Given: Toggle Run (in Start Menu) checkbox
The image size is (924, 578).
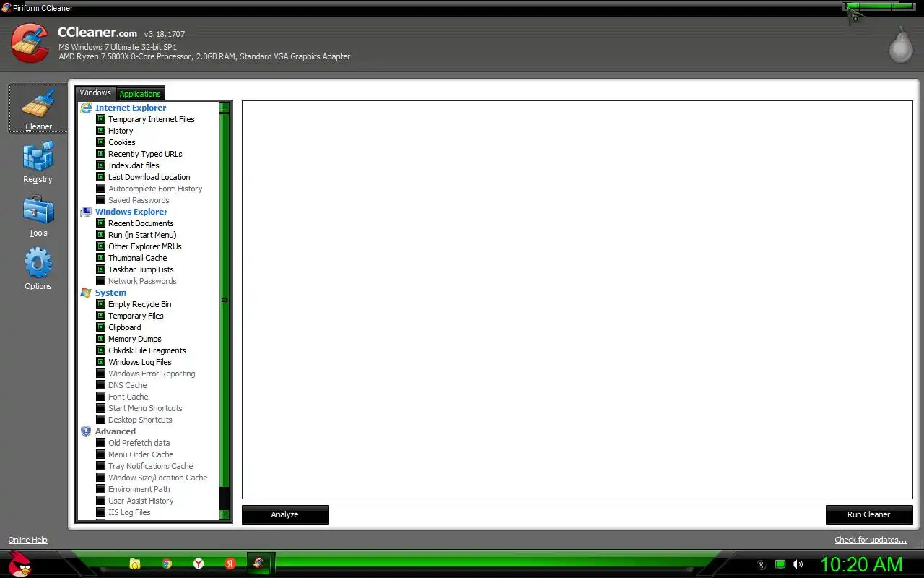Looking at the screenshot, I should pyautogui.click(x=101, y=235).
